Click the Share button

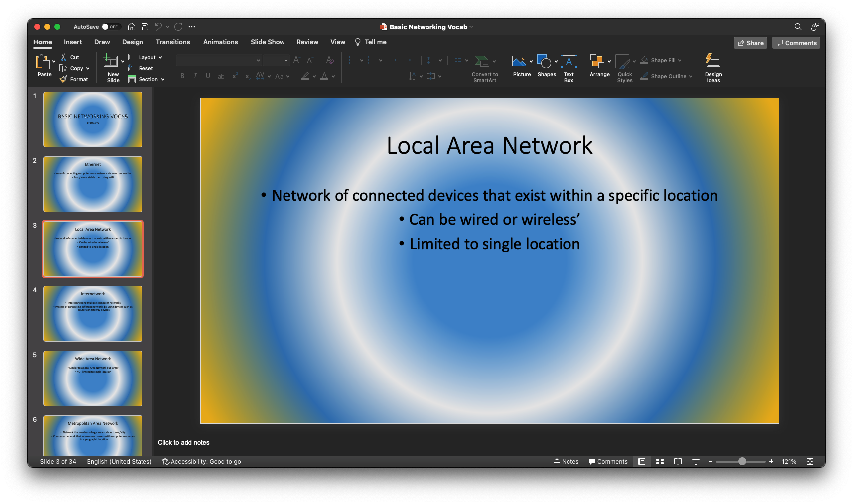pos(750,43)
